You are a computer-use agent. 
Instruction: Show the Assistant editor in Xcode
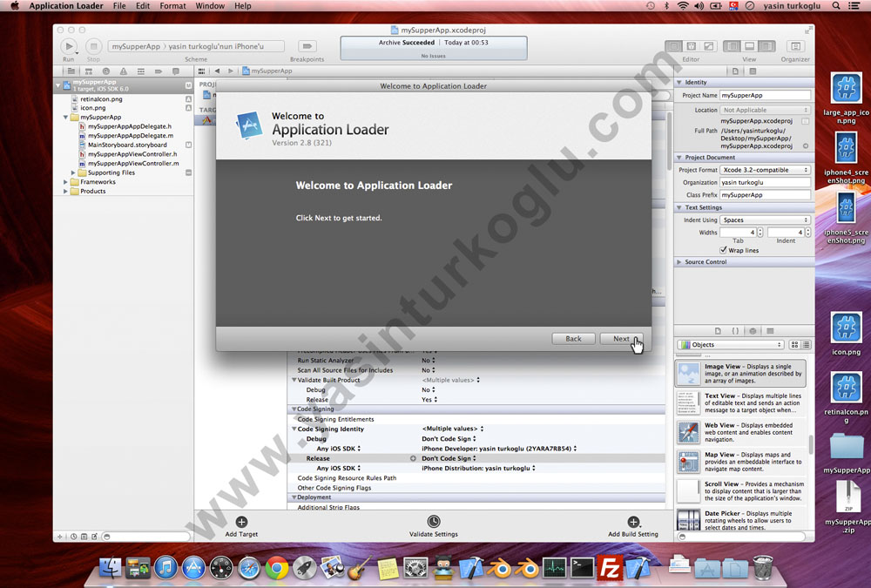691,46
